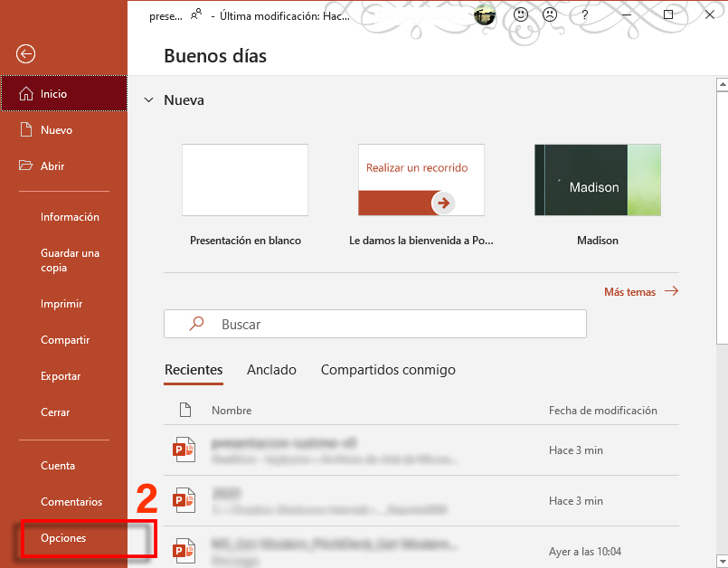Image resolution: width=728 pixels, height=568 pixels.
Task: Open the Imprimir page
Action: [x=61, y=304]
